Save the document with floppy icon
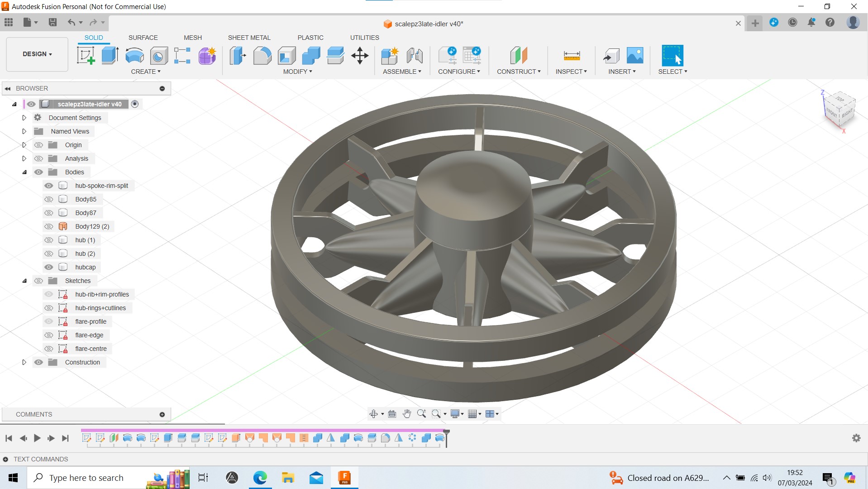Image resolution: width=868 pixels, height=489 pixels. 53,22
